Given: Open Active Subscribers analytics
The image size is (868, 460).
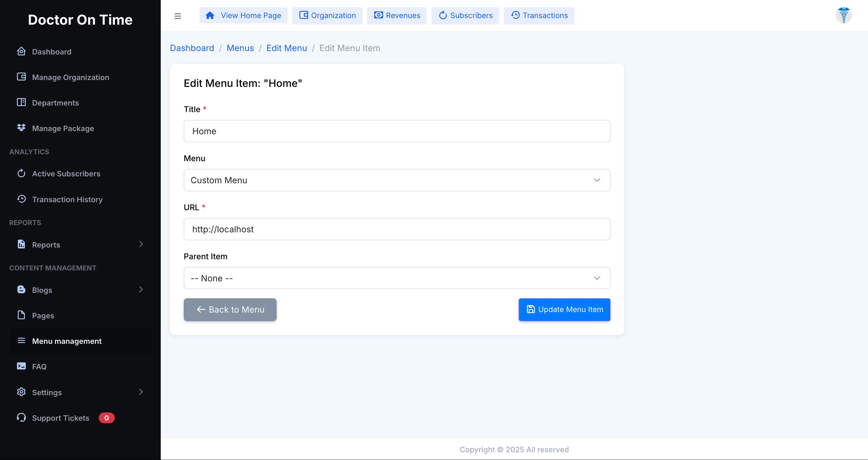Looking at the screenshot, I should tap(80, 174).
